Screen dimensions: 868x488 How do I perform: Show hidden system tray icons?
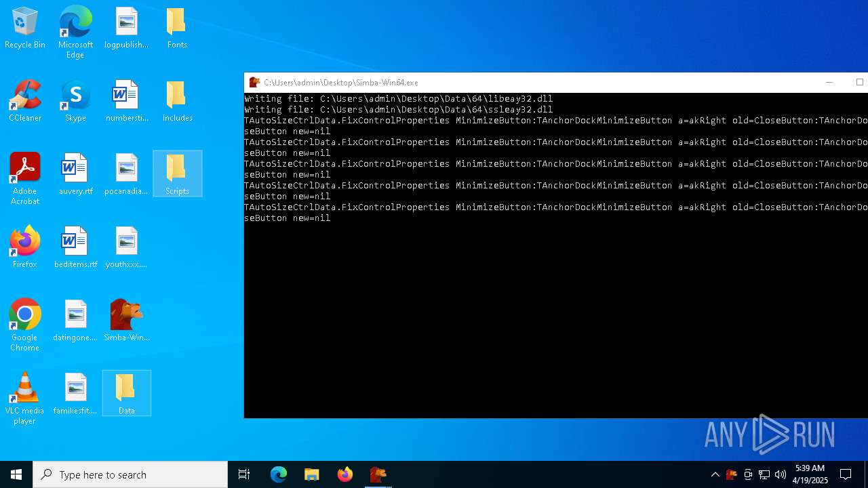click(715, 474)
